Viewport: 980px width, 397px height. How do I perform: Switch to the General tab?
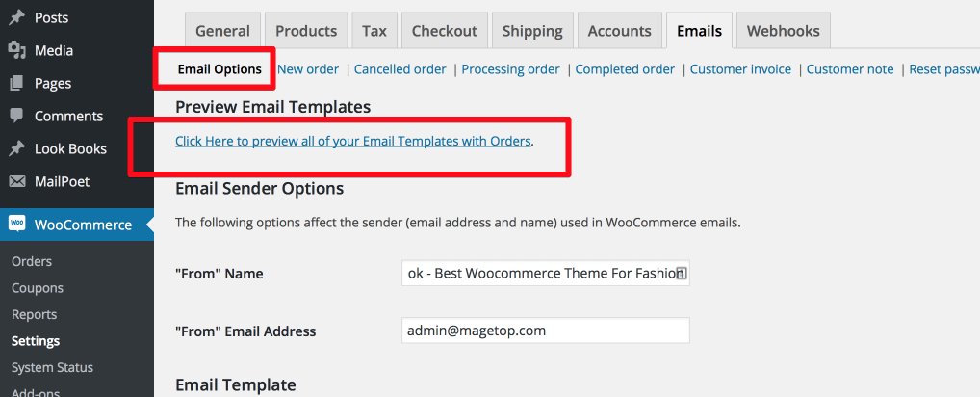coord(222,31)
